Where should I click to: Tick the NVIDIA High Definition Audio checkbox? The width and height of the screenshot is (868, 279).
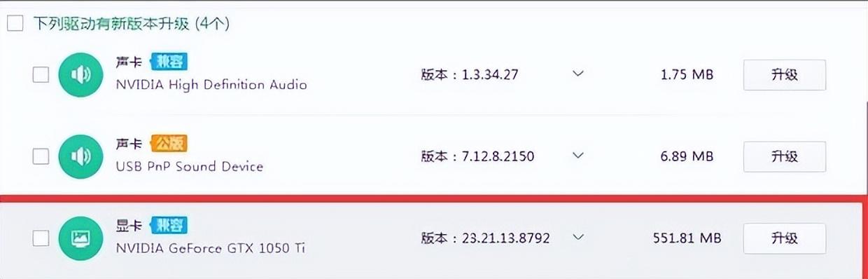click(41, 75)
